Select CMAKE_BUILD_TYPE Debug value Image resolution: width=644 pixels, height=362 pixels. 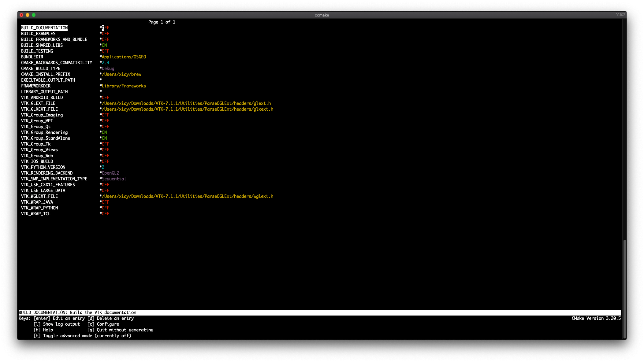pyautogui.click(x=108, y=68)
